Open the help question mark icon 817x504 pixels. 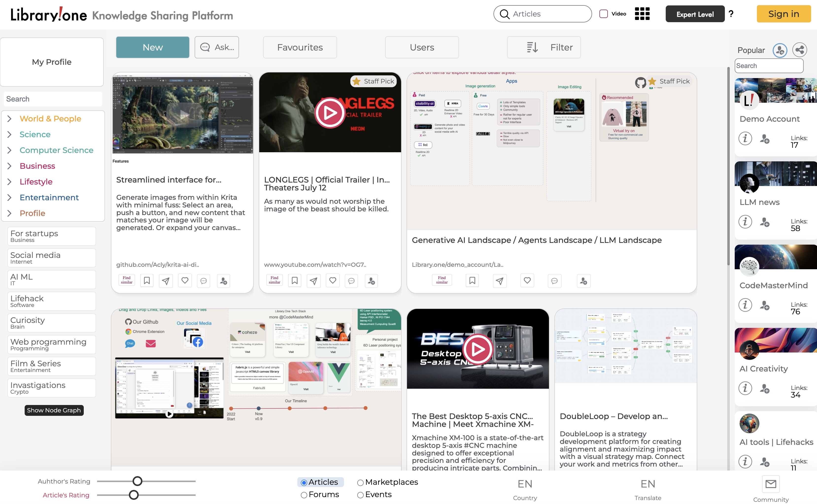(x=731, y=14)
